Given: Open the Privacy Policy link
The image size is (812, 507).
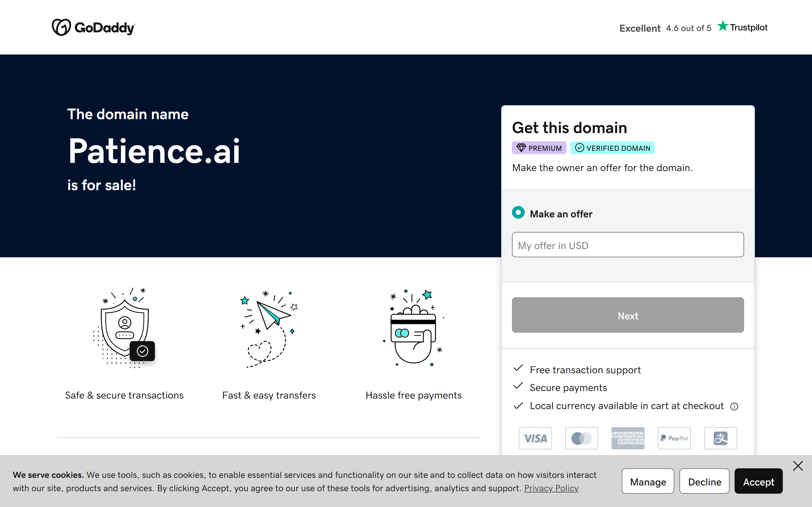Looking at the screenshot, I should pos(551,488).
